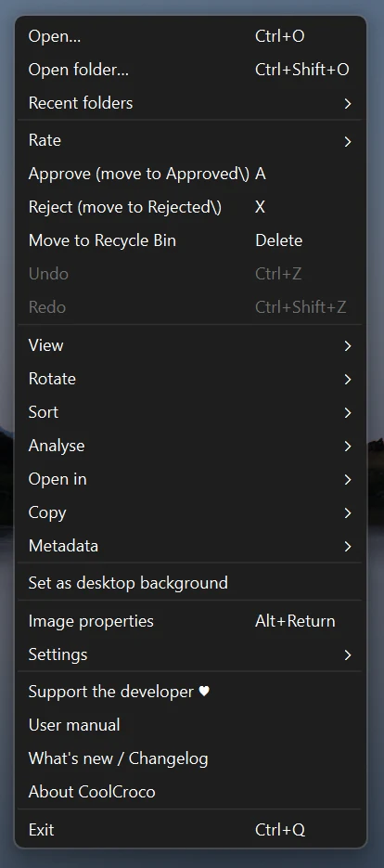This screenshot has width=384, height=868.
Task: Expand the Rotate submenu
Action: pos(190,379)
